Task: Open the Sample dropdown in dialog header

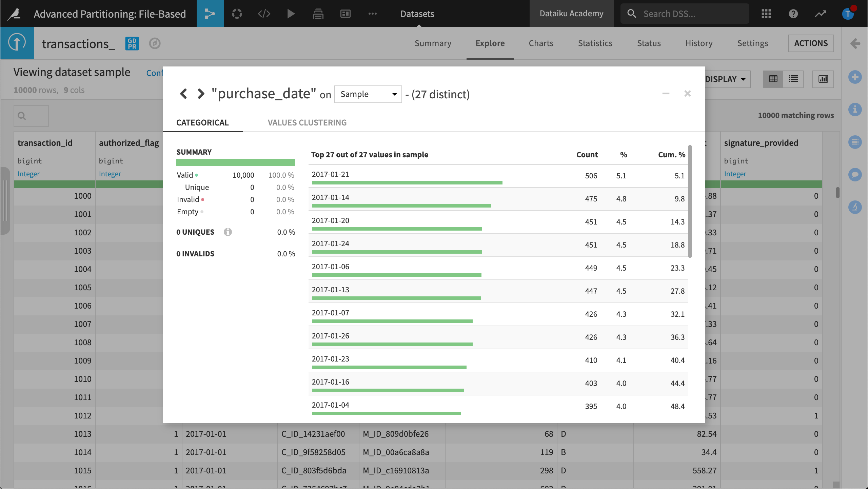Action: [368, 94]
